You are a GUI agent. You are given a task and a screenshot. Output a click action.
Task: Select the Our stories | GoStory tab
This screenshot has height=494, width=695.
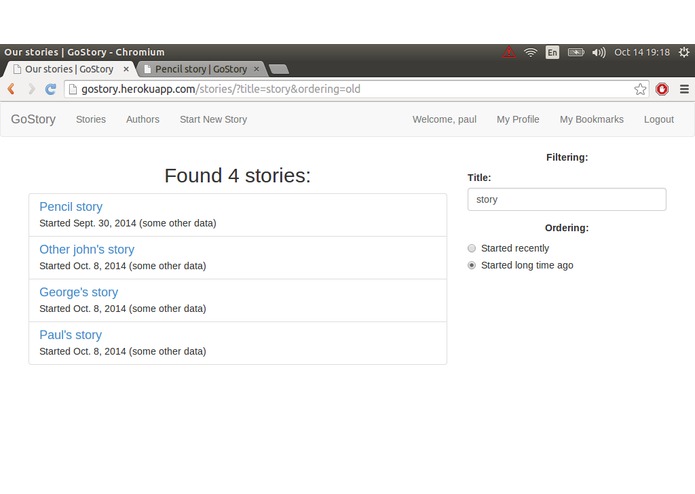(x=69, y=69)
